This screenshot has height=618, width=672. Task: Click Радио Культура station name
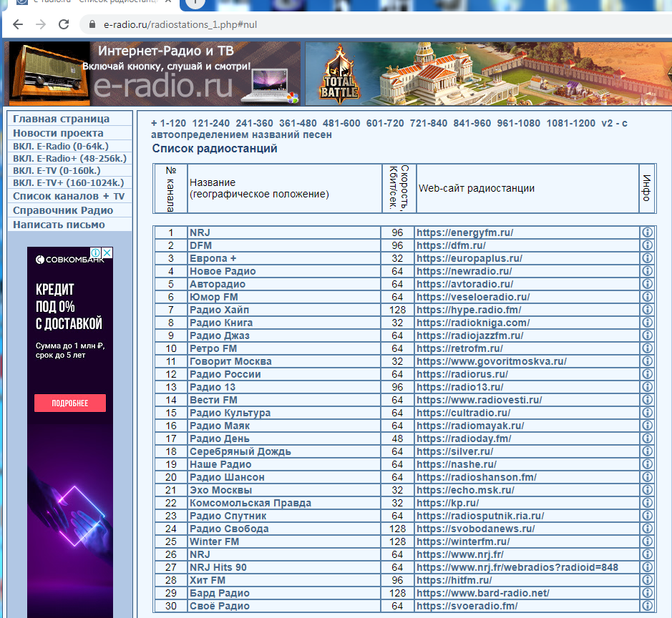pos(230,413)
